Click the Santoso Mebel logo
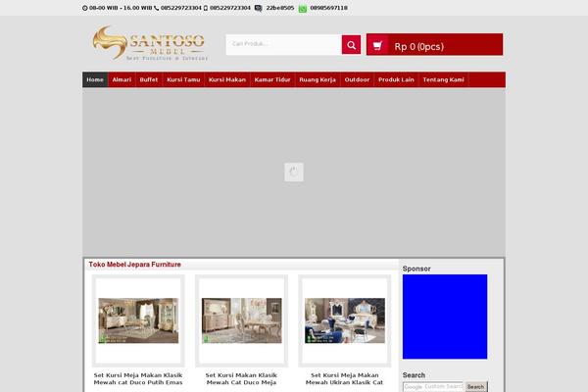 (150, 43)
